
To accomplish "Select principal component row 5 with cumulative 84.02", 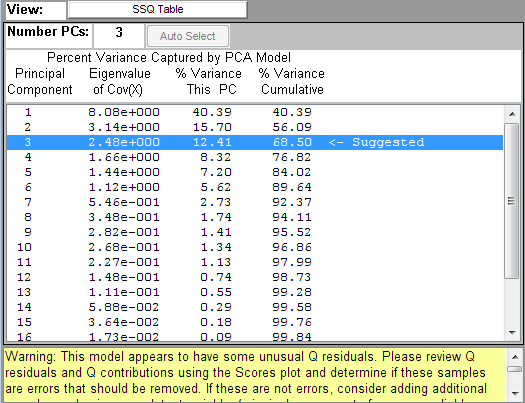I will 255,172.
